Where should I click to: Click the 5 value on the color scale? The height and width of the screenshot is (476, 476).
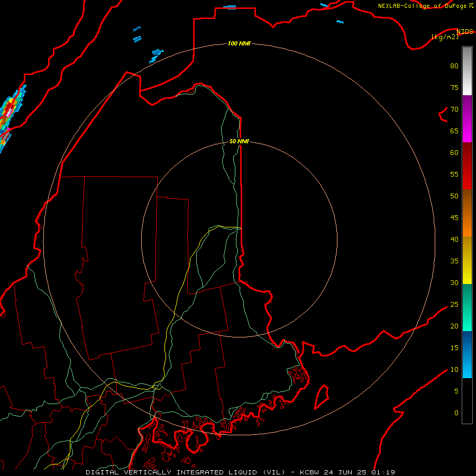pos(456,391)
